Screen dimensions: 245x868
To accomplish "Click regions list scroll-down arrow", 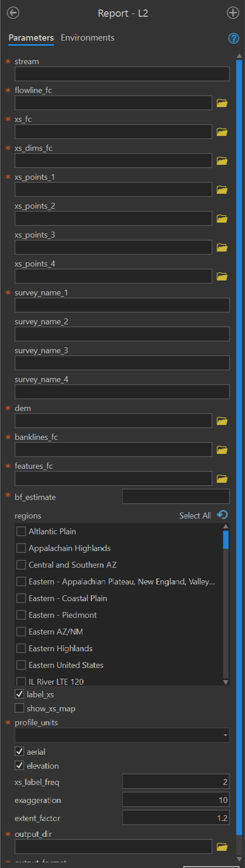I will point(226,682).
